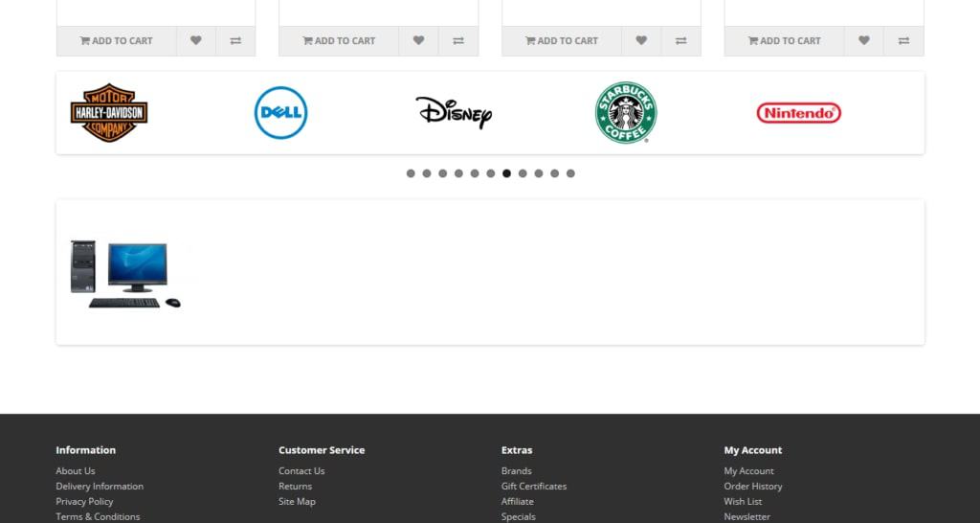Screen dimensions: 980x523
Task: Compare arrows icon on first product card
Action: click(x=235, y=40)
